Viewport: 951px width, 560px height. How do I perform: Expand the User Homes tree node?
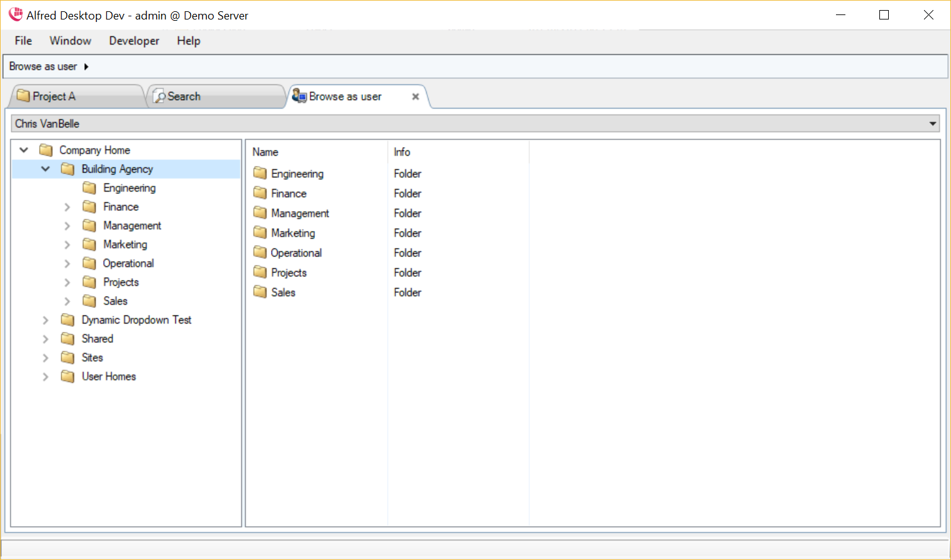[45, 376]
